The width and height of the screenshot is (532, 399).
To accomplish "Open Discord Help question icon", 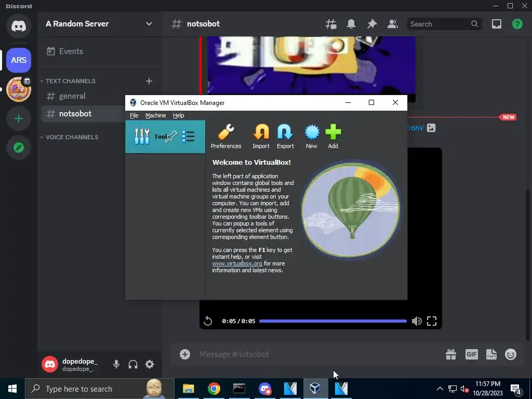I will [x=517, y=24].
